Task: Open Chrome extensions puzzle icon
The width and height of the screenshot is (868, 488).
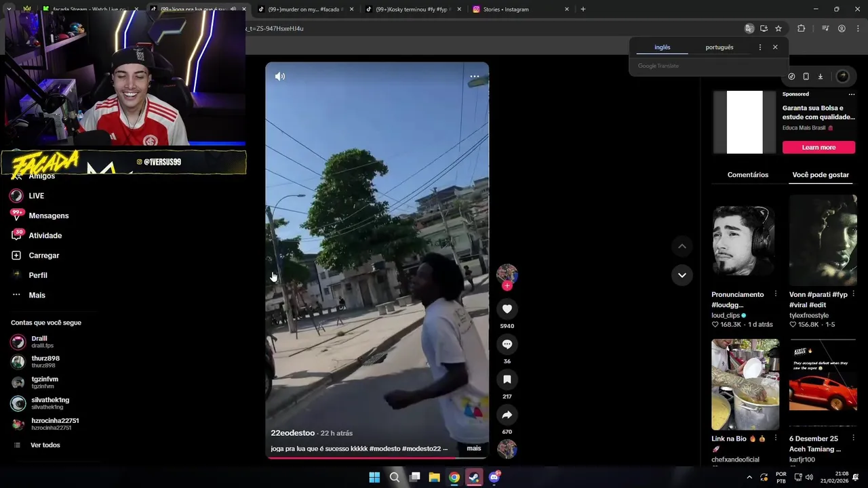Action: 802,28
